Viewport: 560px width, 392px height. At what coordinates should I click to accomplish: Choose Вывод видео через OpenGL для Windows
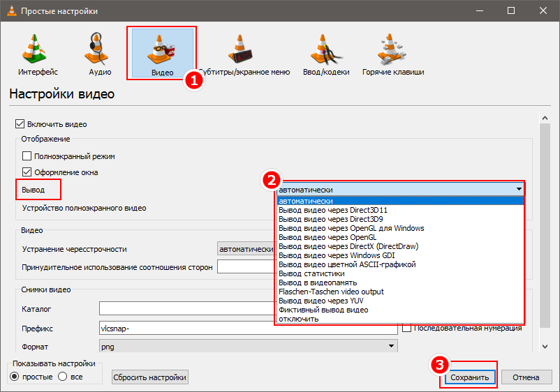pyautogui.click(x=400, y=228)
